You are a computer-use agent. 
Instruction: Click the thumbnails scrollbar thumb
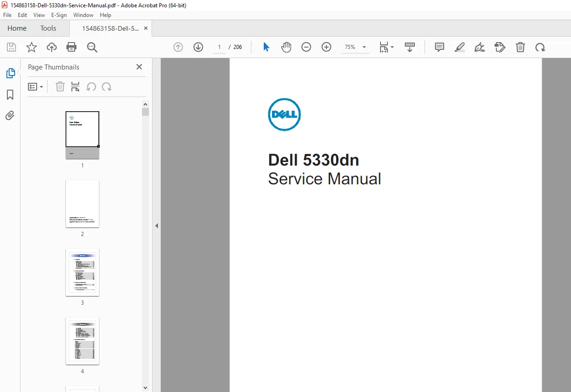pyautogui.click(x=146, y=112)
